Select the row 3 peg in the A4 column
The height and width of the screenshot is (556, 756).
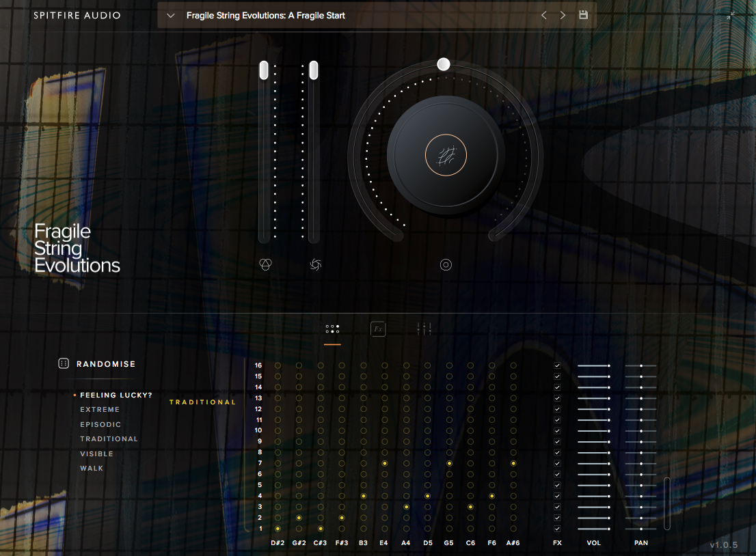point(407,507)
